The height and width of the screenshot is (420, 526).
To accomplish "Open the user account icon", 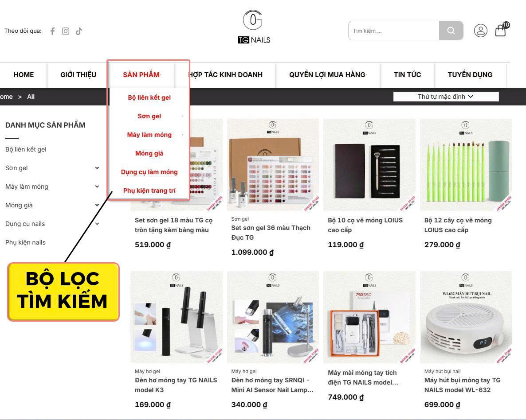I will tap(480, 31).
